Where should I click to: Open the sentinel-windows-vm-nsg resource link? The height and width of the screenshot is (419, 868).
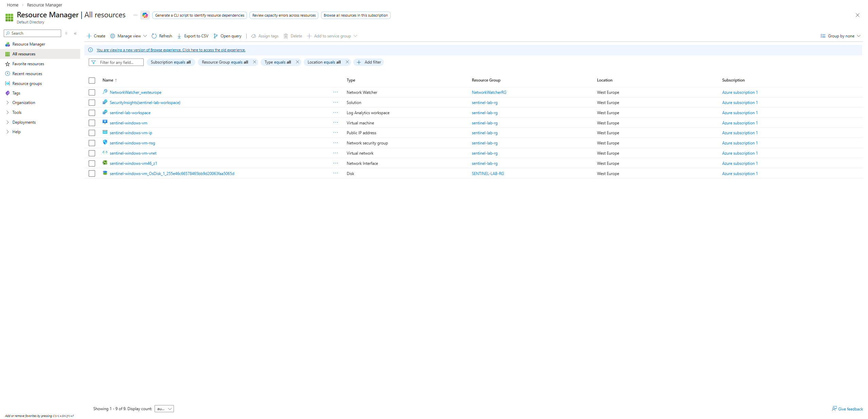tap(132, 143)
